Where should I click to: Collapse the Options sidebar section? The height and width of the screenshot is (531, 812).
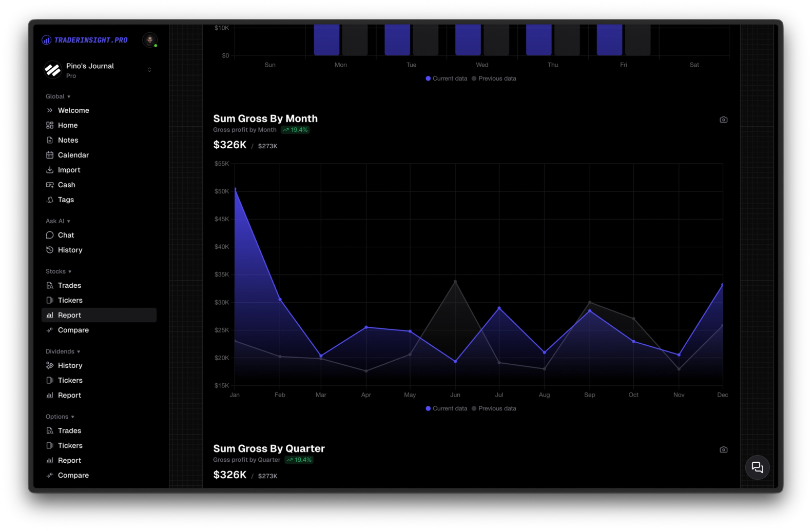[60, 417]
